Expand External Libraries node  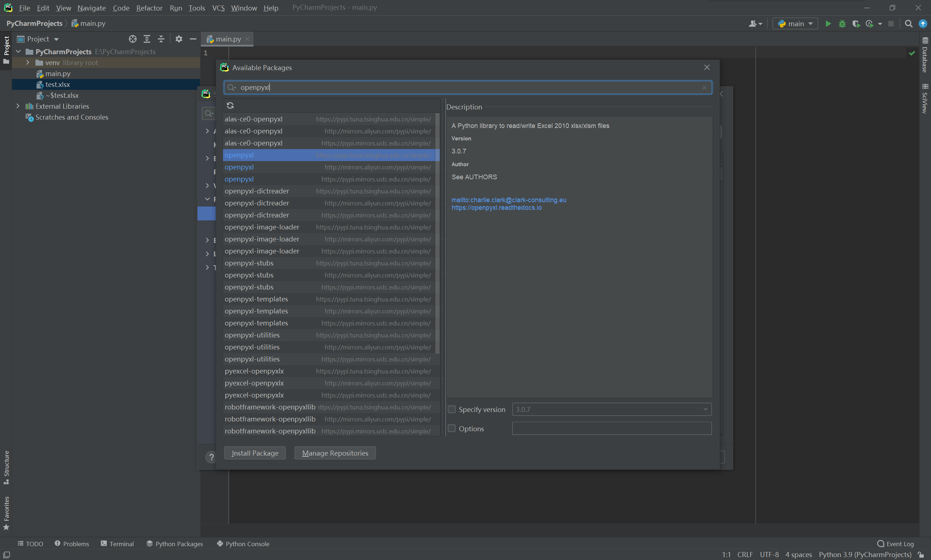18,107
